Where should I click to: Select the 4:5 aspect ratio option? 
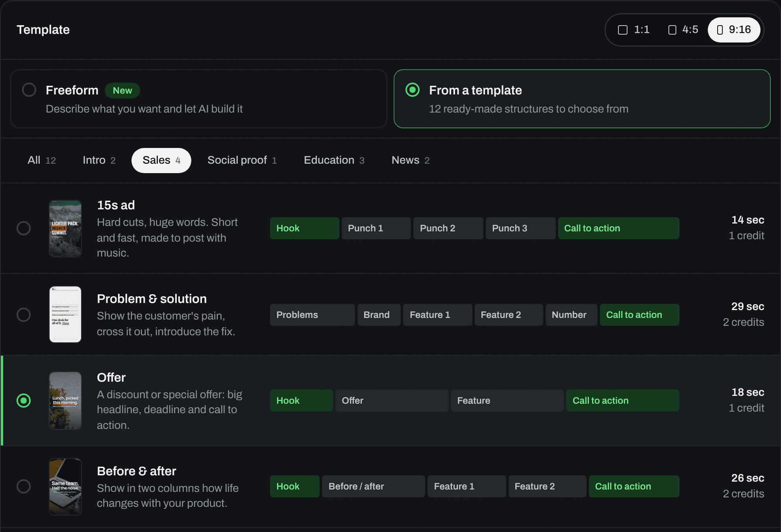click(x=683, y=30)
